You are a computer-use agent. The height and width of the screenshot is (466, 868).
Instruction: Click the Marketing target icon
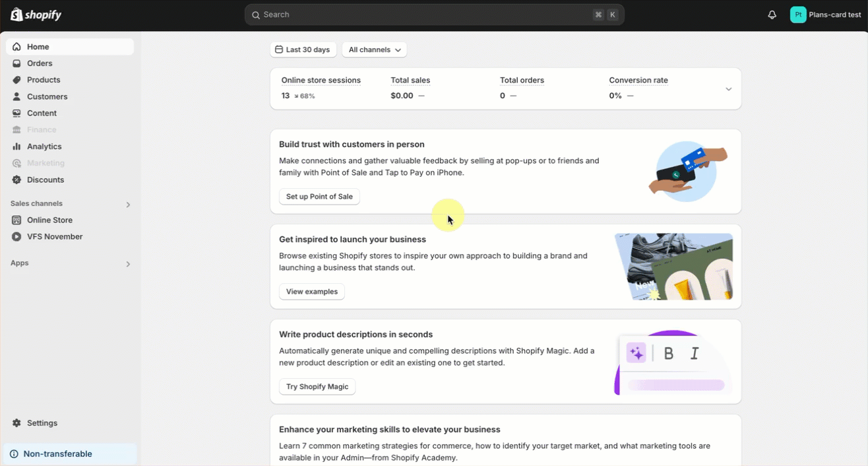pos(16,163)
